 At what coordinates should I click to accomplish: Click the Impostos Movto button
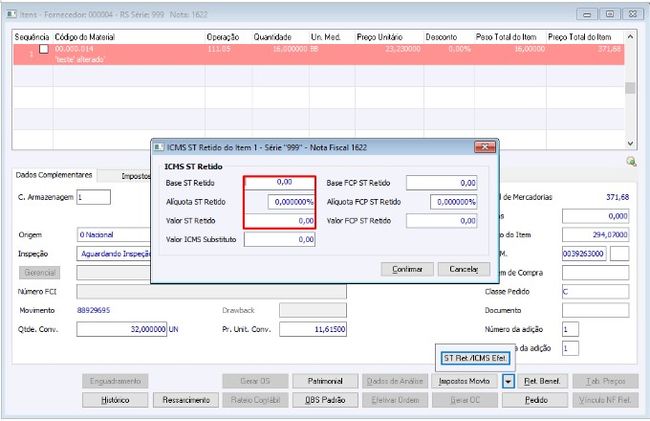point(464,381)
